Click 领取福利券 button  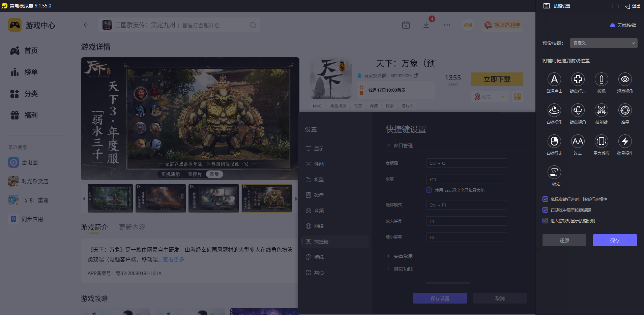(502, 25)
